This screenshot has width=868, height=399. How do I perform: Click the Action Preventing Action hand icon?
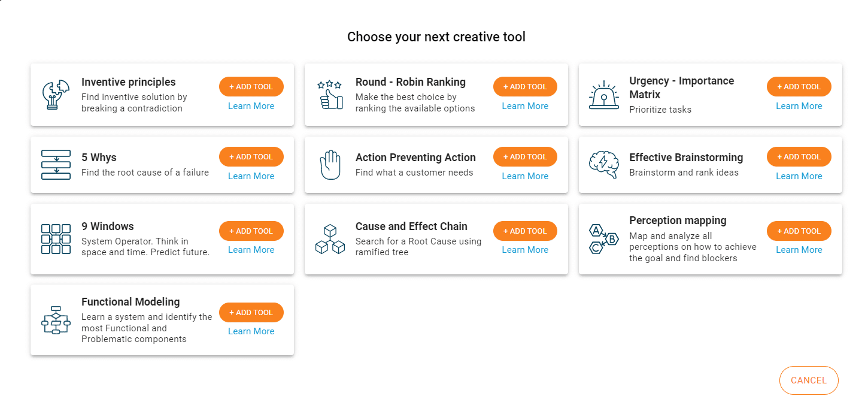[330, 165]
